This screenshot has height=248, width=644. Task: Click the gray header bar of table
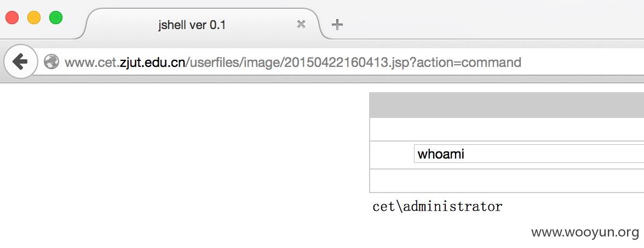(507, 105)
